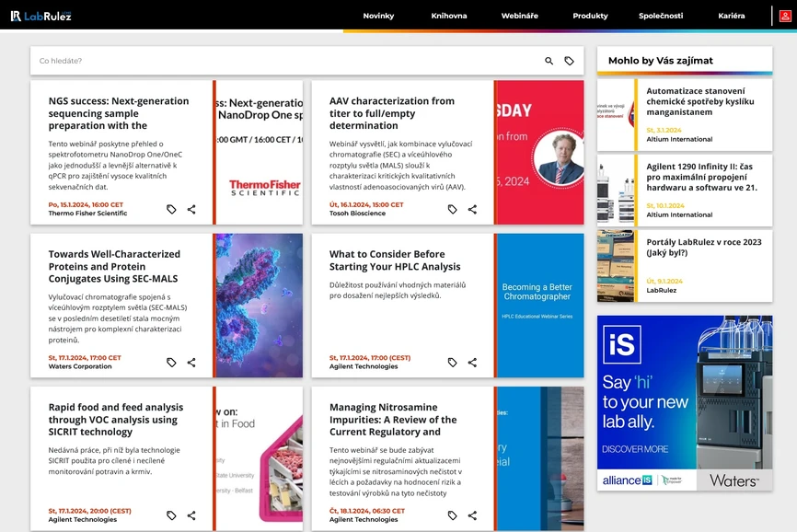Click Thermo Fisher Scientific webinar thumbnail
797x532 pixels.
(x=260, y=153)
